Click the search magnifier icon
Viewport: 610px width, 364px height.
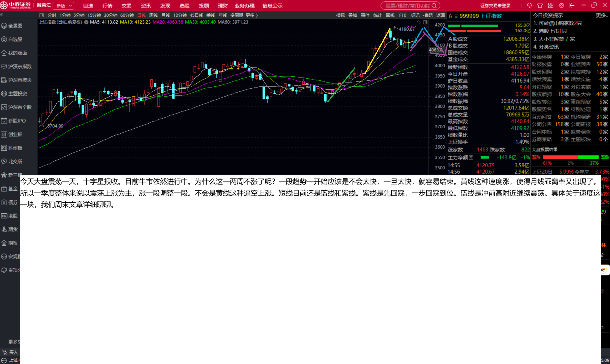coord(434,6)
